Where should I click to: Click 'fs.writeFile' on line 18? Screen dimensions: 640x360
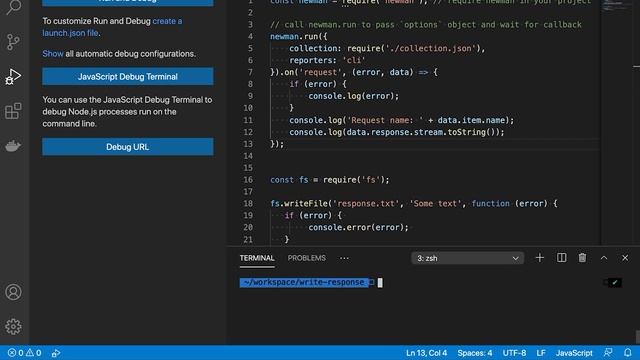[298, 203]
